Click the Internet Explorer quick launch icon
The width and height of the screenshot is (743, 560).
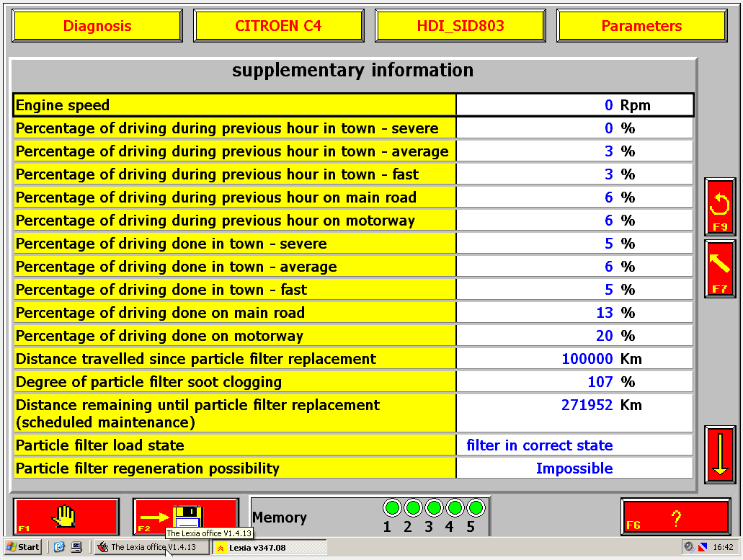[x=59, y=547]
